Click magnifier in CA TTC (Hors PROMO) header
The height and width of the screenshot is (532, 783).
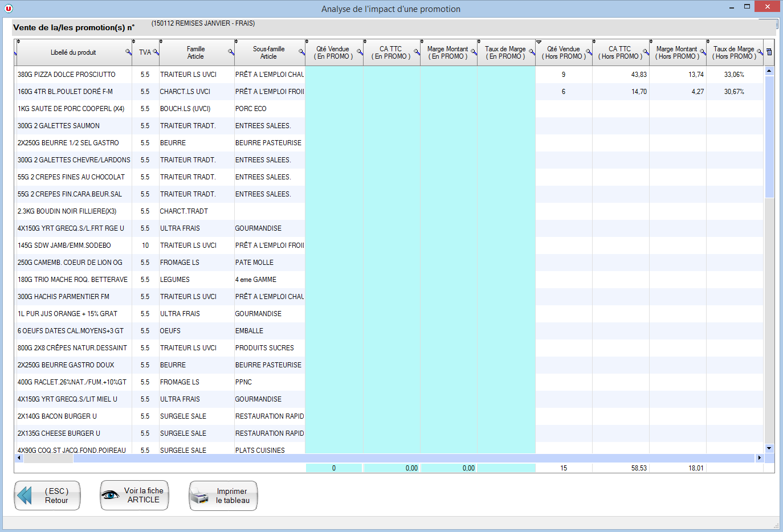[x=646, y=52]
